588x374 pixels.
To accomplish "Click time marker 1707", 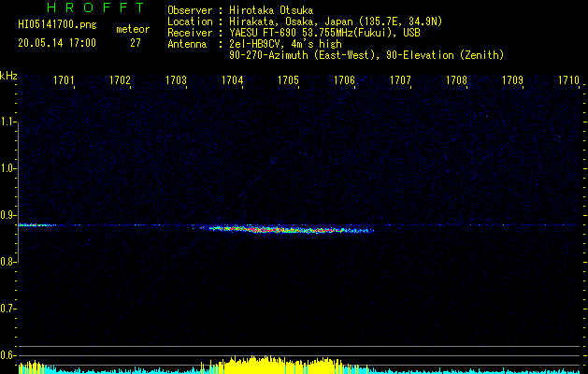I will 400,80.
